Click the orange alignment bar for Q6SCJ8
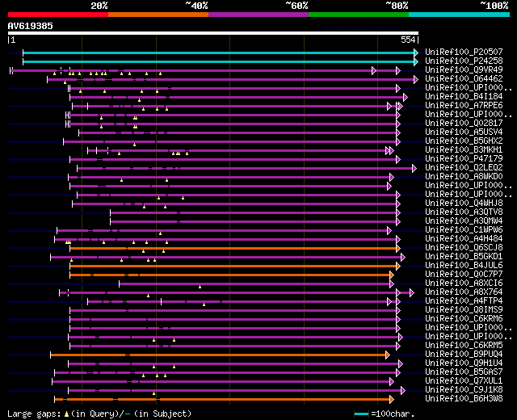This screenshot has height=420, width=517. (235, 248)
